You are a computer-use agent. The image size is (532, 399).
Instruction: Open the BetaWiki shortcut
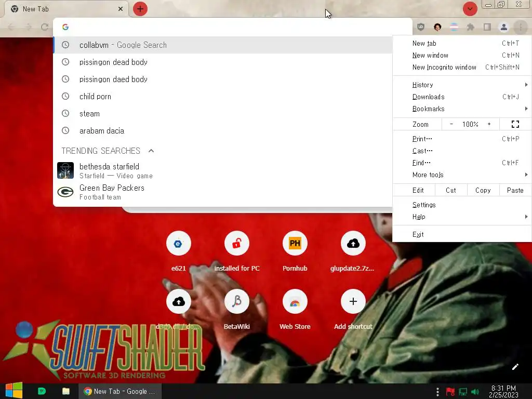[237, 310]
